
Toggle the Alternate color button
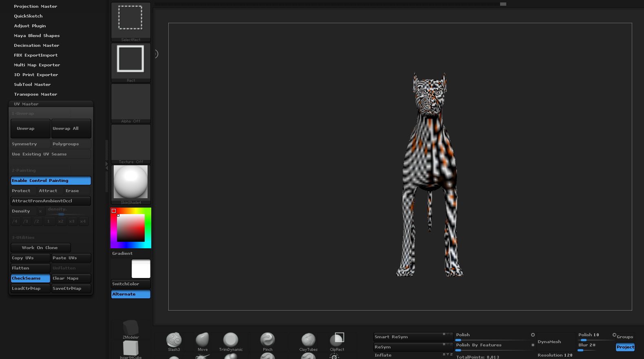(130, 294)
